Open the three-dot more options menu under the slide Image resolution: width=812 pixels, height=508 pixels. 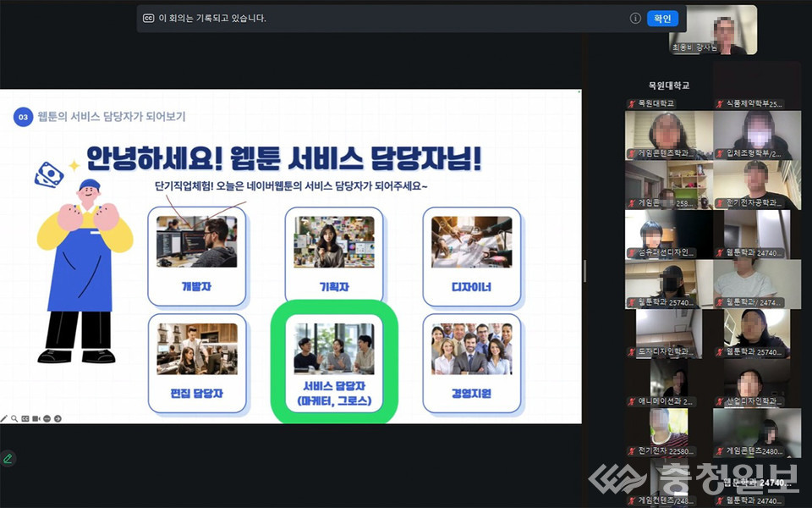[x=47, y=418]
